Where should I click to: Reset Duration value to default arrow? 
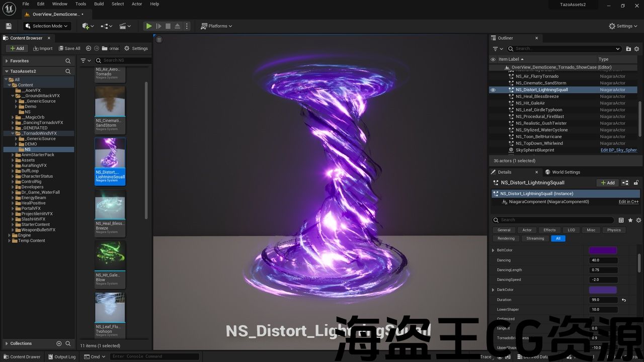624,300
